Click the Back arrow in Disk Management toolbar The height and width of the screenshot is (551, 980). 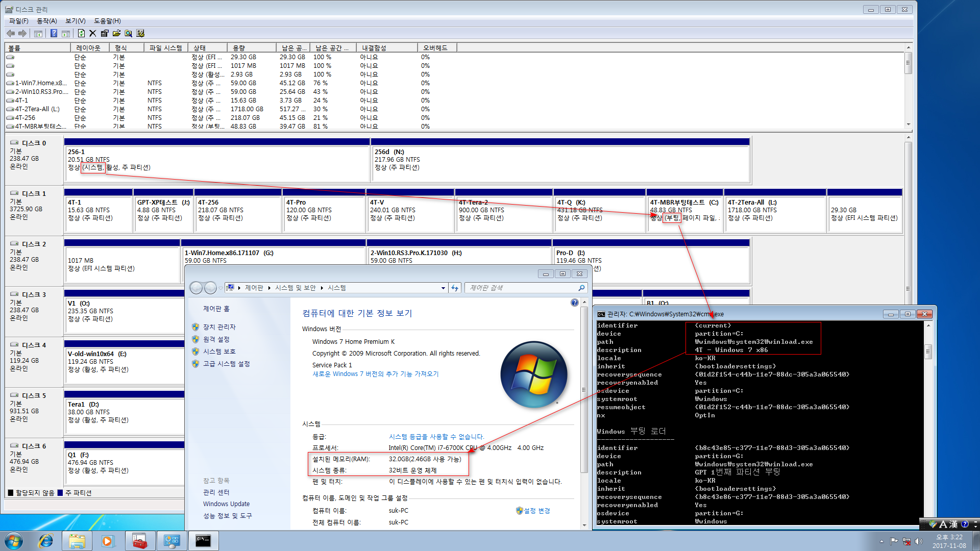click(x=11, y=33)
